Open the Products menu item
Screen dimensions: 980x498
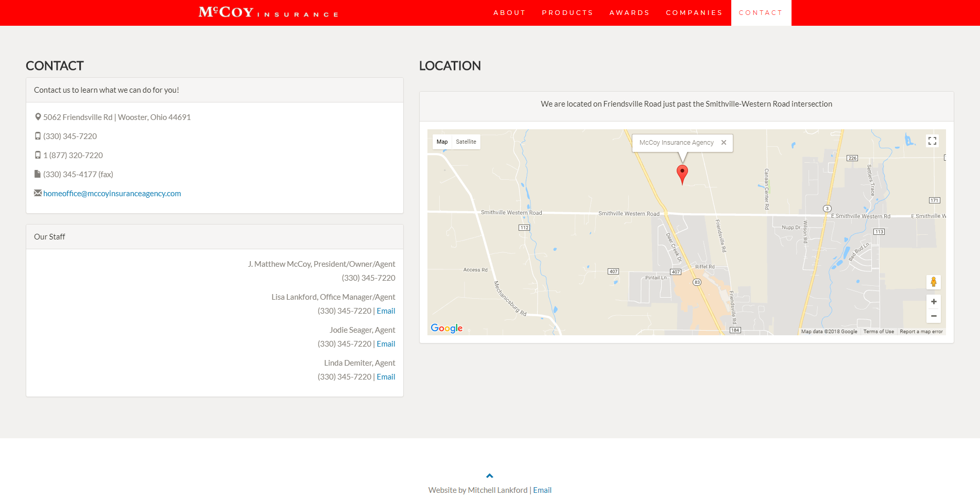click(x=568, y=13)
